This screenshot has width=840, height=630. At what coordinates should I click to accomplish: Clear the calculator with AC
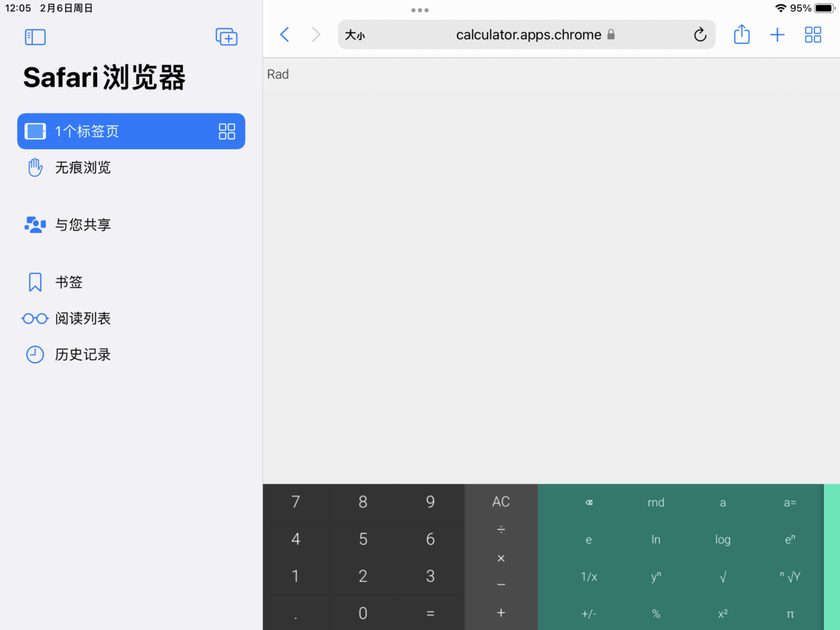click(501, 502)
